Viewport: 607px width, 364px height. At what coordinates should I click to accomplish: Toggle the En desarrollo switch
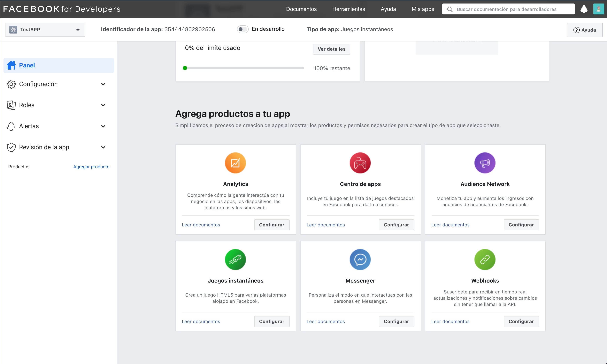click(242, 29)
